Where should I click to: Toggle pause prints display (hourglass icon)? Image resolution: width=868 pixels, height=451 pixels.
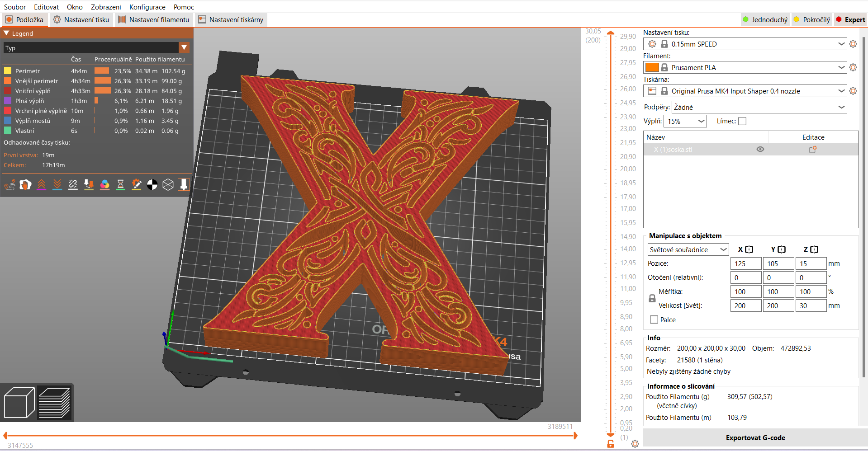120,184
